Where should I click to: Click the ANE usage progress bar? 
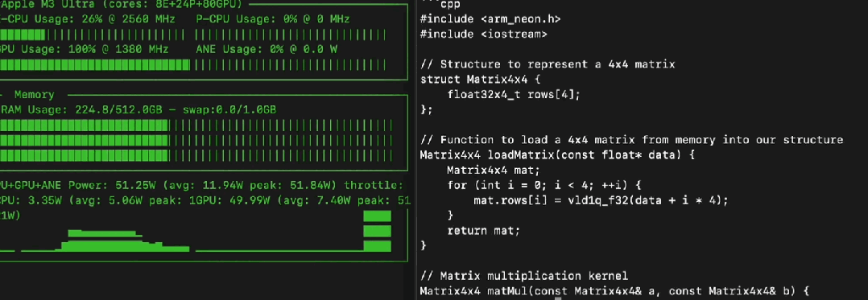click(x=291, y=65)
